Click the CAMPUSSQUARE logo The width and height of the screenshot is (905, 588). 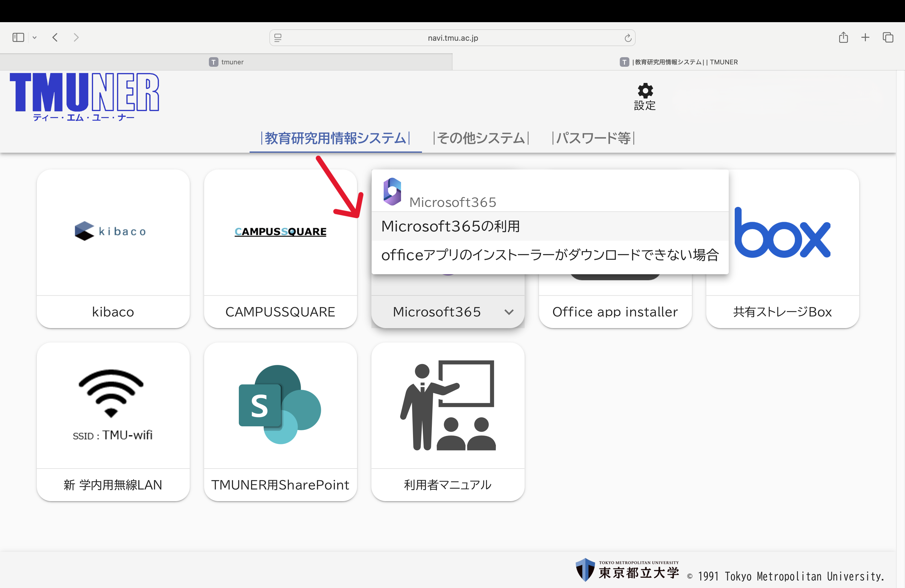[x=280, y=231]
